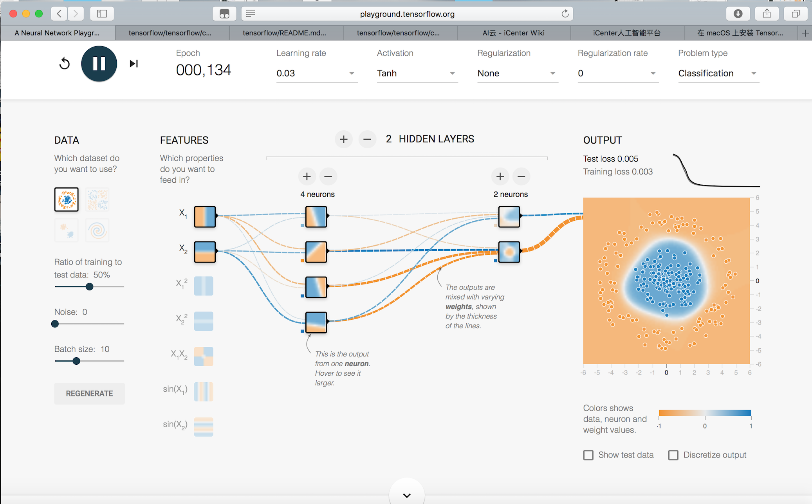Screen dimensions: 812x504
Task: Open the Regularization rate dropdown
Action: [618, 73]
